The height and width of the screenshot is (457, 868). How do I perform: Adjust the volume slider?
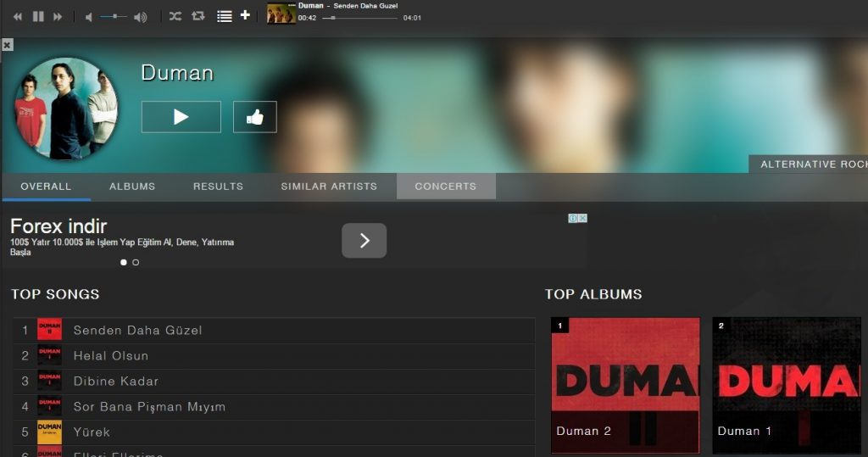click(x=114, y=17)
